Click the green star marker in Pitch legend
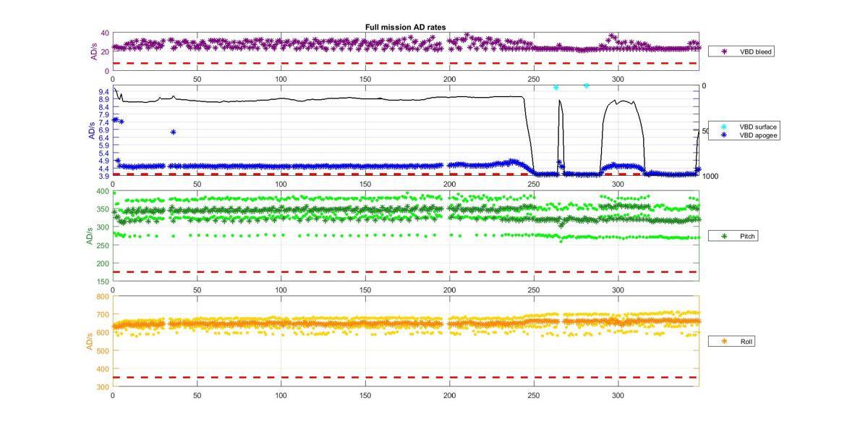This screenshot has height=435, width=868. coord(724,237)
